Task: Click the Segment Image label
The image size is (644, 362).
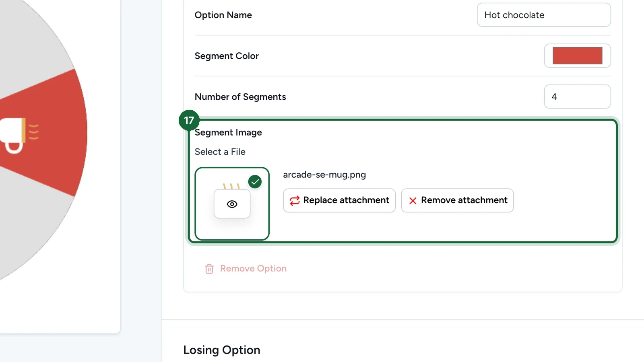Action: coord(228,132)
